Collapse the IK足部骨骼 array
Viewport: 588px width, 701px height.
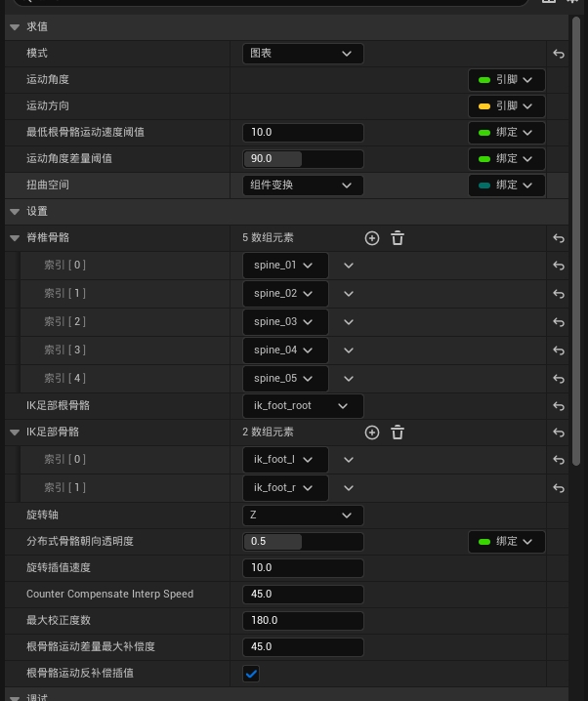click(x=15, y=433)
